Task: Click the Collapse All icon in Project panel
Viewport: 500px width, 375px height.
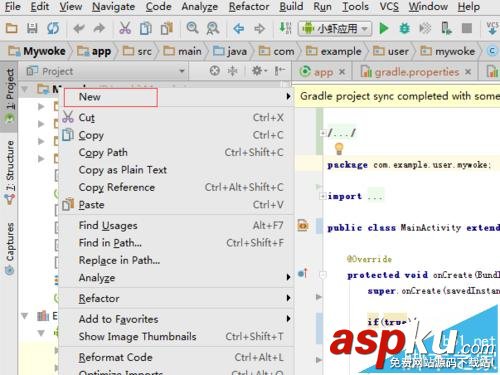Action: click(x=232, y=71)
